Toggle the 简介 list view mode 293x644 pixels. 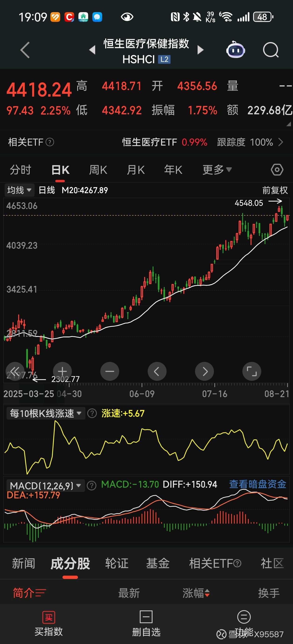click(29, 593)
